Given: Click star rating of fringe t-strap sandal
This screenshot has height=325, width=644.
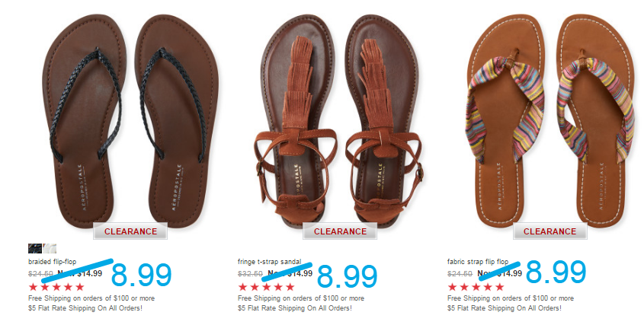Looking at the screenshot, I should (266, 286).
